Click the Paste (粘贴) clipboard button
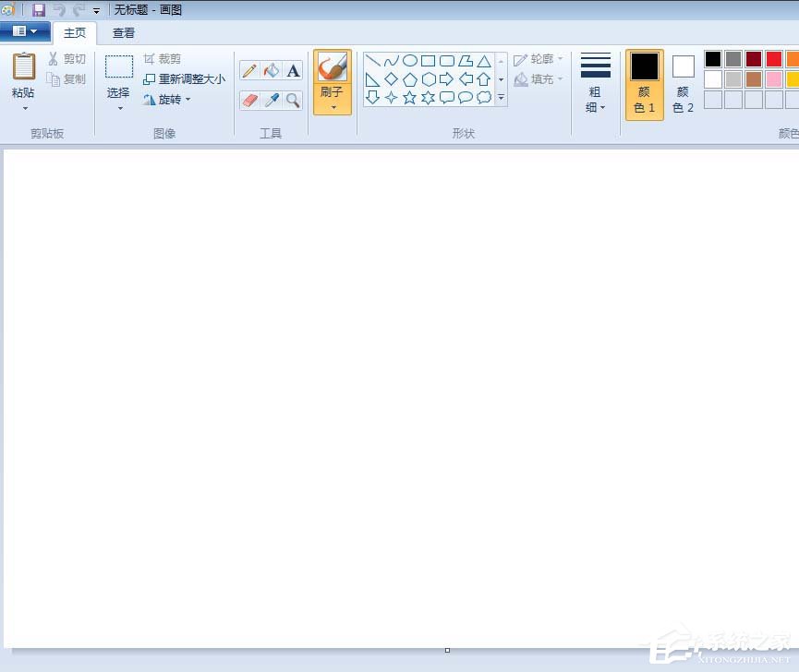 click(23, 75)
